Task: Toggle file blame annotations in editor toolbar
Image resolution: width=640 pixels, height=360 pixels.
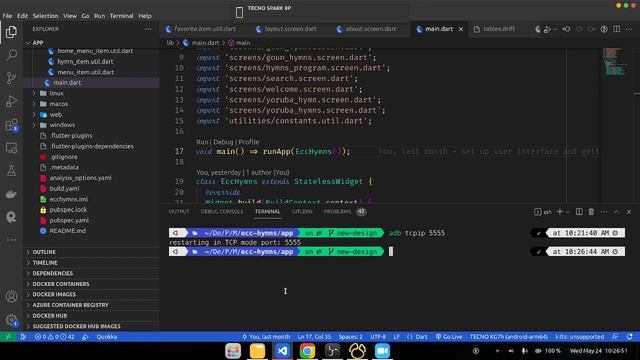Action: click(604, 29)
